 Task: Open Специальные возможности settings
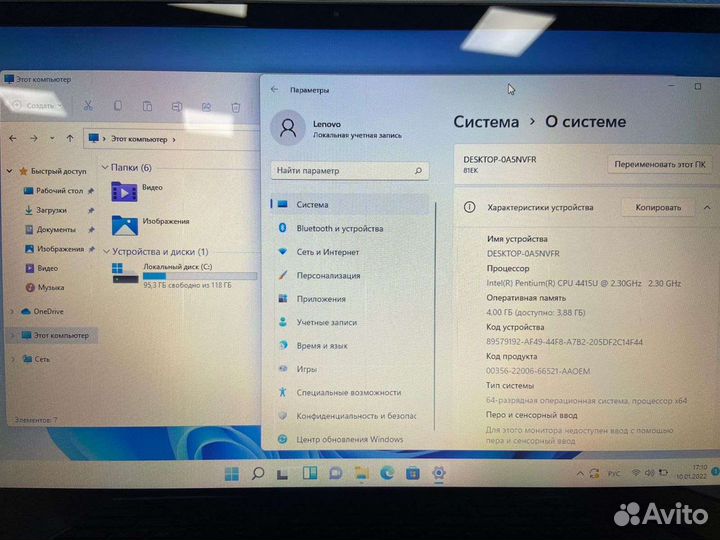(x=349, y=392)
